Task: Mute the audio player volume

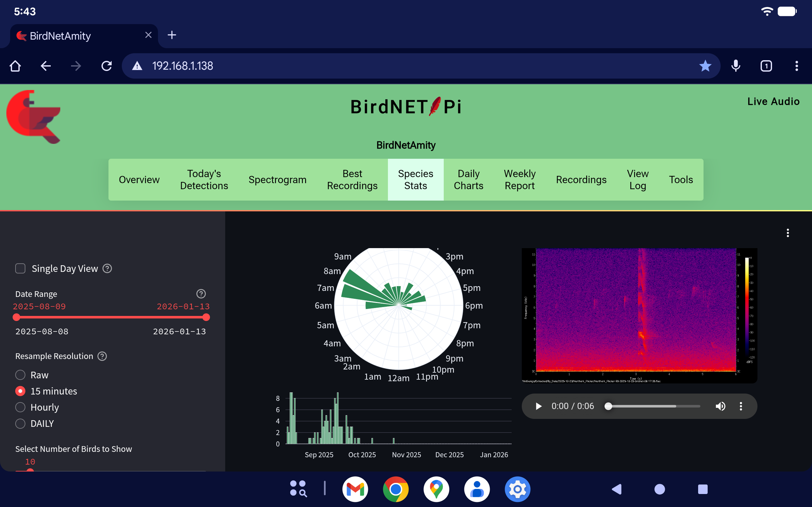Action: tap(720, 406)
